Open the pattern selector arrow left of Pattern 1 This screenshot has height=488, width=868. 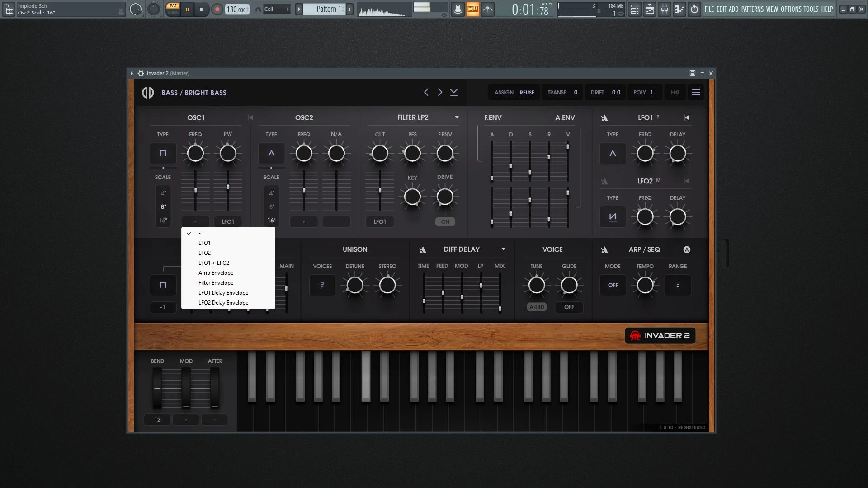click(x=299, y=9)
